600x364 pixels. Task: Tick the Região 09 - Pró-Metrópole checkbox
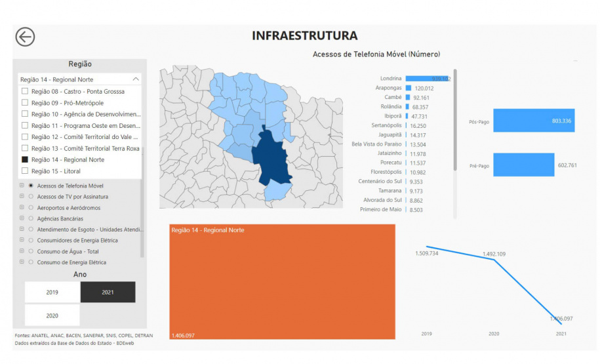pyautogui.click(x=25, y=103)
